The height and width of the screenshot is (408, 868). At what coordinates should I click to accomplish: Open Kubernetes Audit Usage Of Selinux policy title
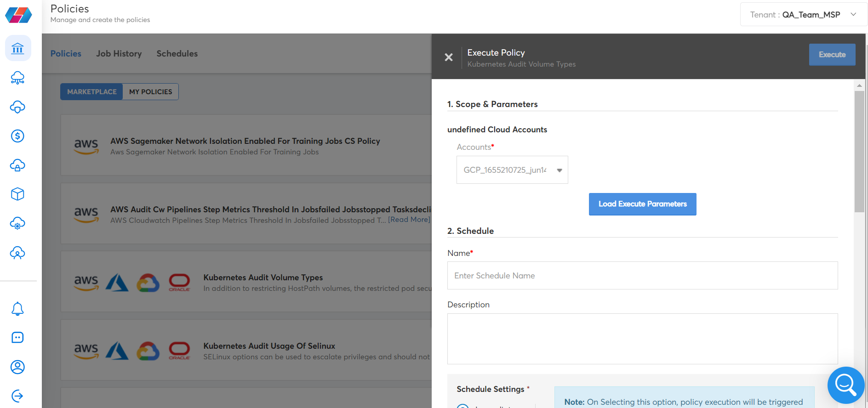[269, 346]
